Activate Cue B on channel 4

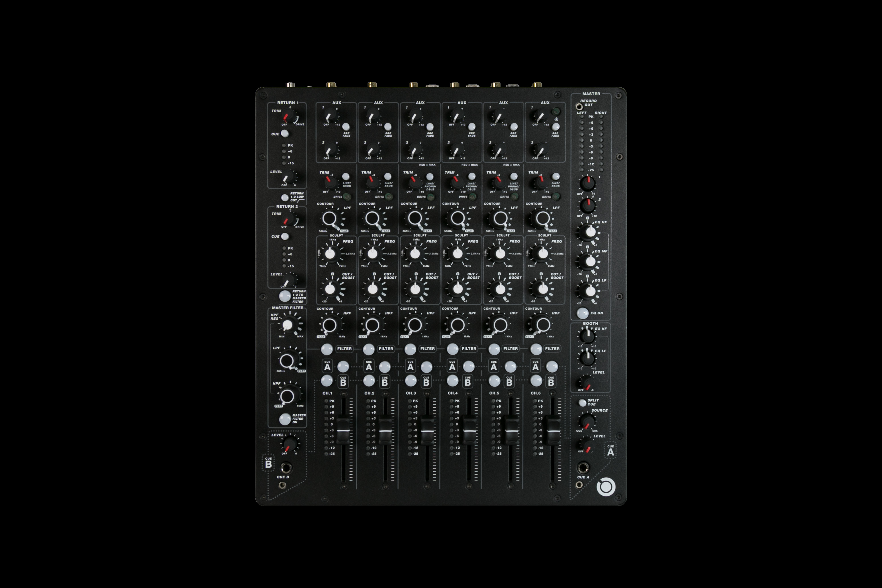(x=453, y=381)
